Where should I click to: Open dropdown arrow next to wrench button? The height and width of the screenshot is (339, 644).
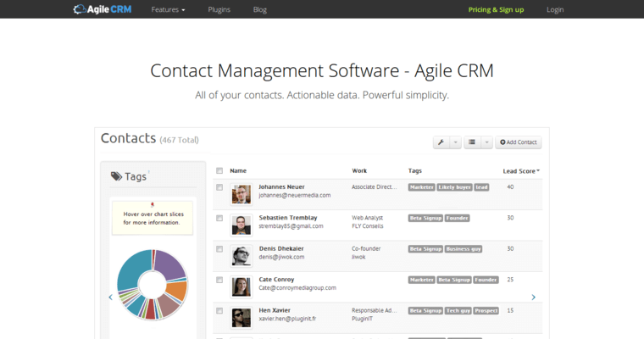[x=456, y=142]
